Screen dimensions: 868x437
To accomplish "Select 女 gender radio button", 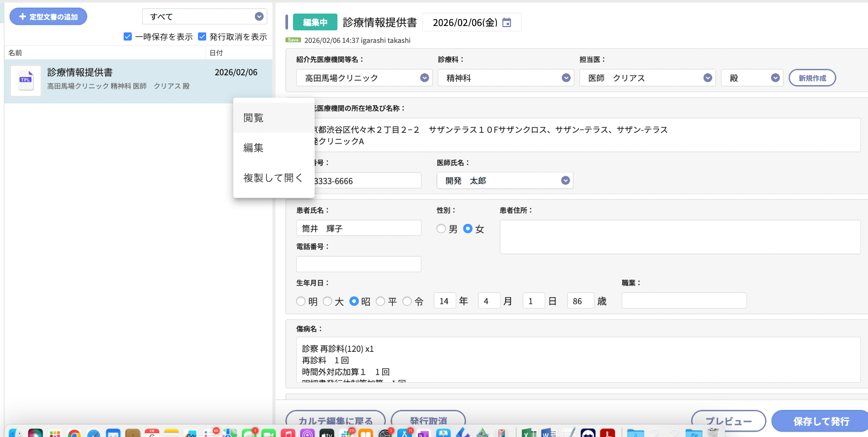I will coord(468,229).
